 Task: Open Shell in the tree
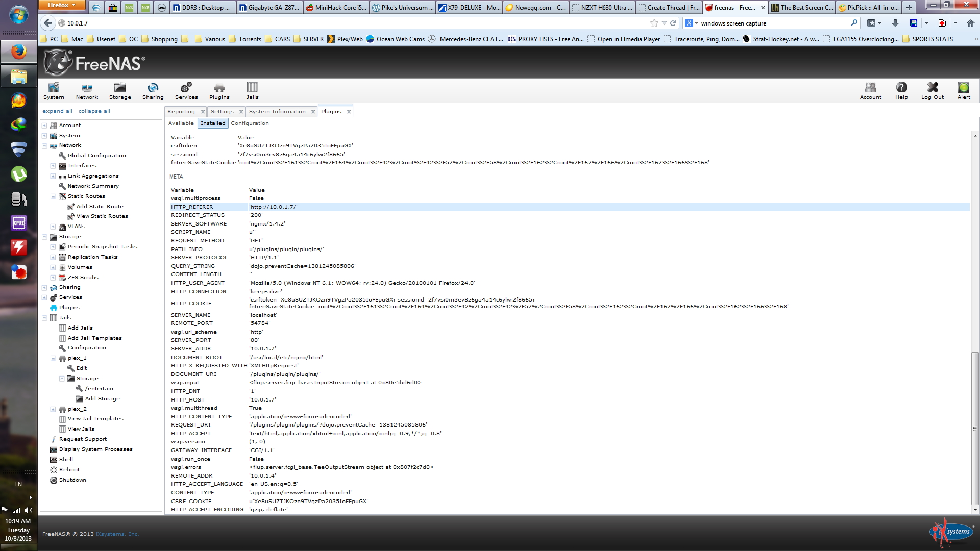tap(66, 460)
